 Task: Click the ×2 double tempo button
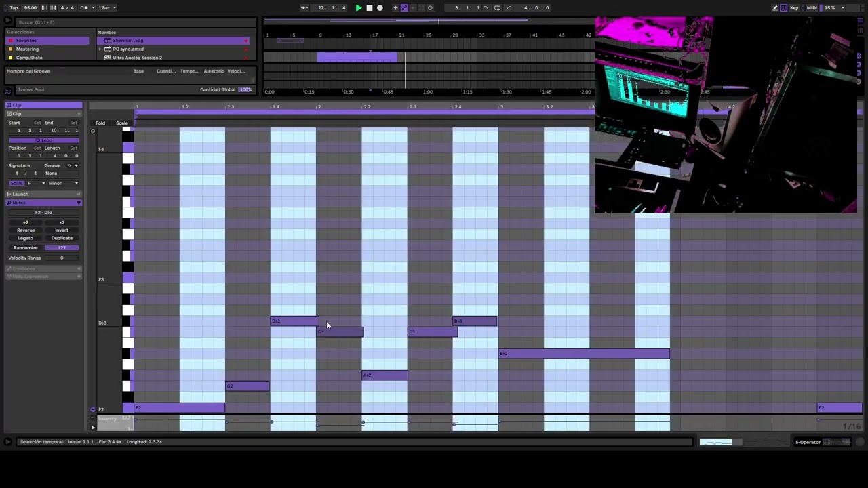pyautogui.click(x=62, y=222)
